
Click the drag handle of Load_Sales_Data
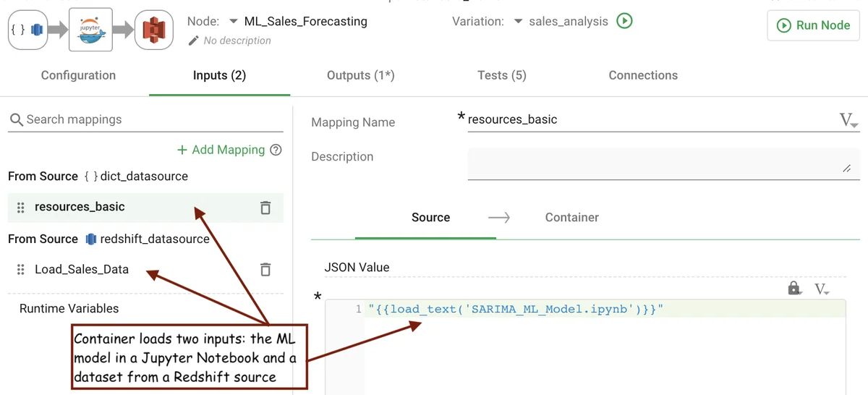[20, 270]
